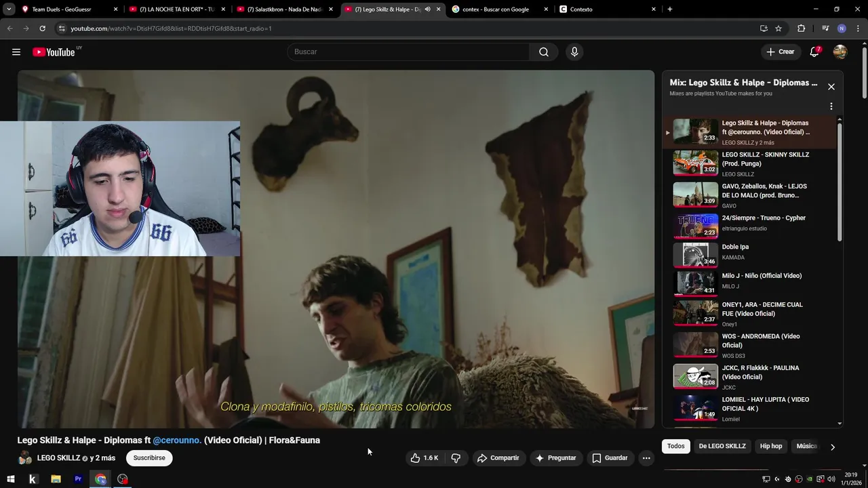Open the Windows Start button
This screenshot has width=868, height=488.
coord(11,479)
